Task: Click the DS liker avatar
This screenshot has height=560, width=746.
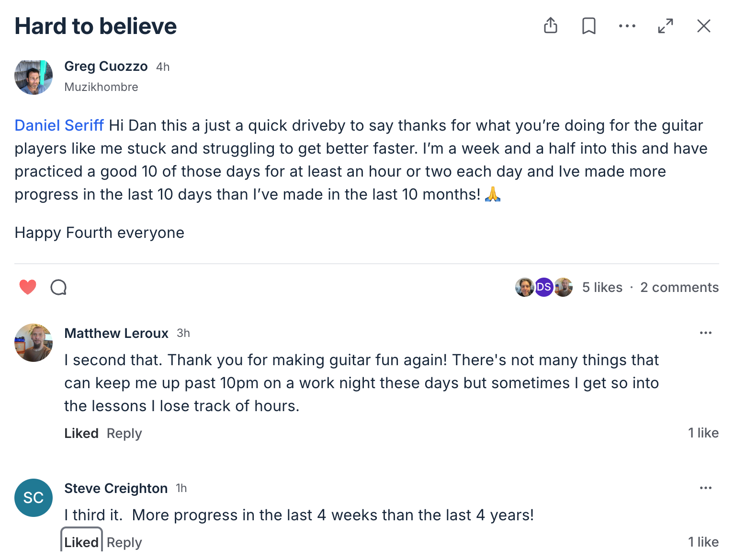Action: [543, 287]
